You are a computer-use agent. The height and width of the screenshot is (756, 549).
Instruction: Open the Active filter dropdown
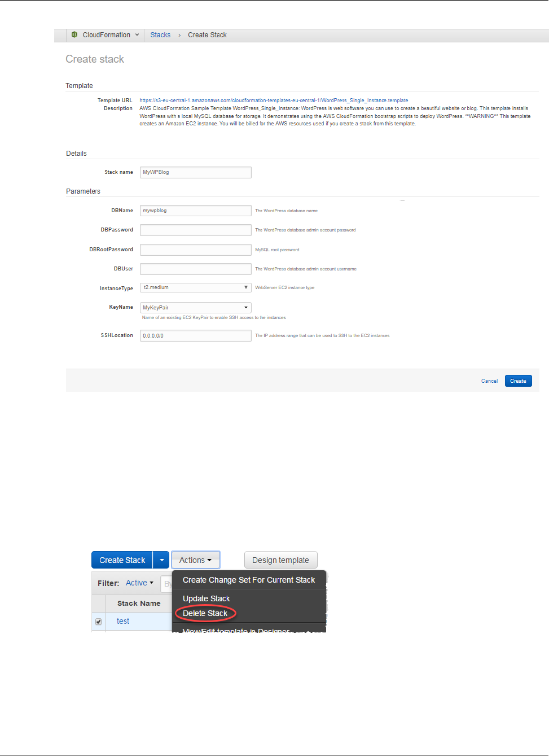pos(139,583)
